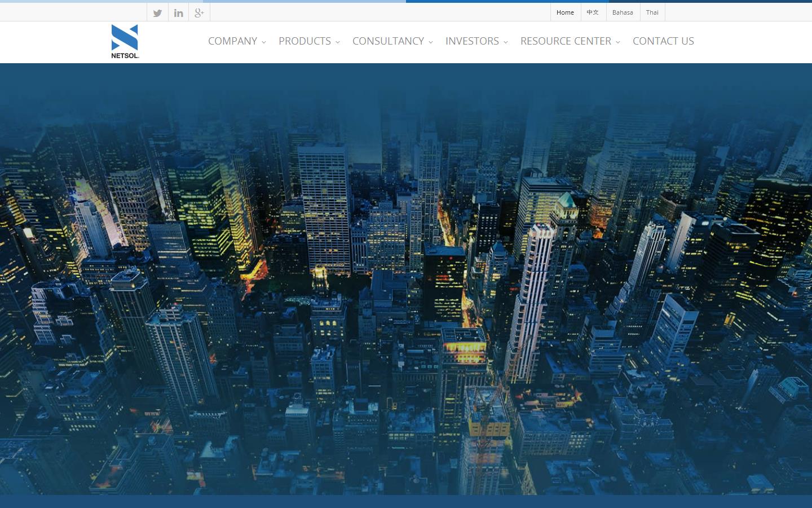Click the Google Plus share icon
The width and height of the screenshot is (812, 508).
tap(198, 12)
